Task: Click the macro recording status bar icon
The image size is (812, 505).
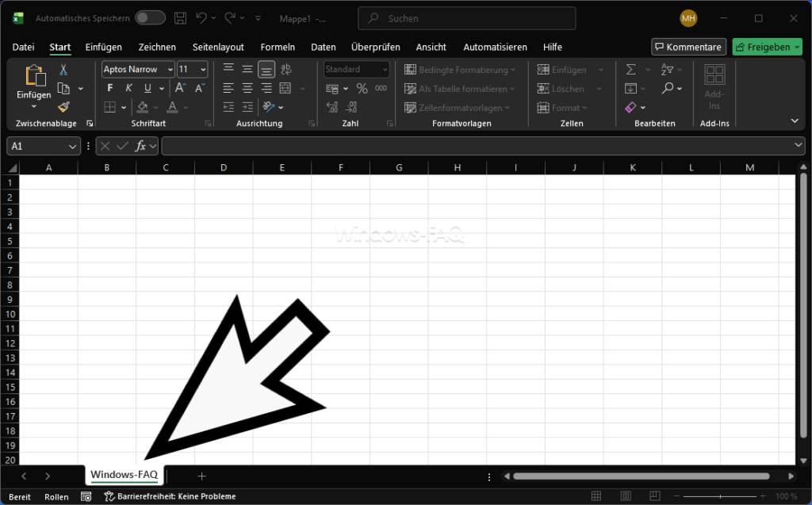Action: click(86, 497)
